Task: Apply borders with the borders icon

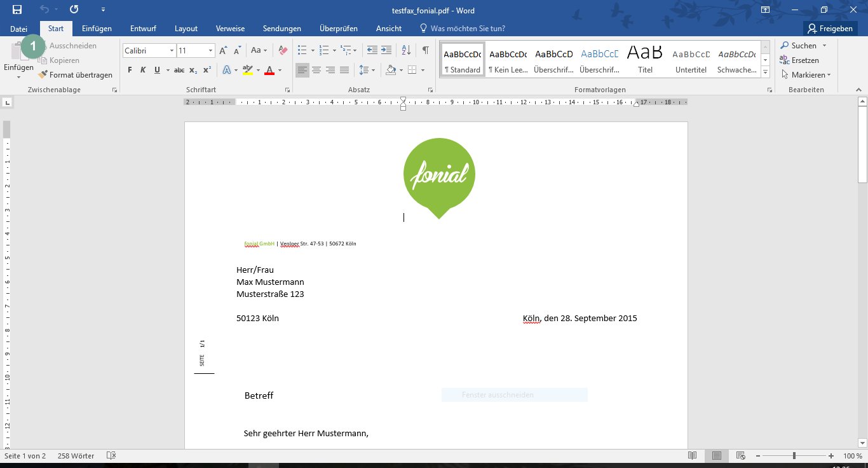Action: (412, 70)
